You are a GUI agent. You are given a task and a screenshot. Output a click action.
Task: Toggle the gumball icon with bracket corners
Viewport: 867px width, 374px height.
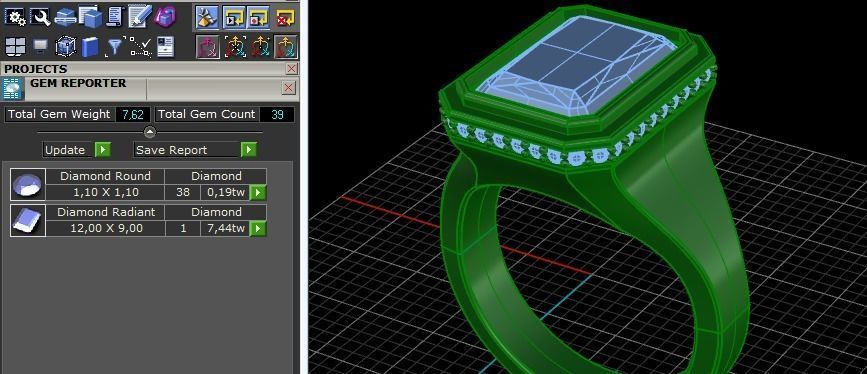(x=236, y=47)
